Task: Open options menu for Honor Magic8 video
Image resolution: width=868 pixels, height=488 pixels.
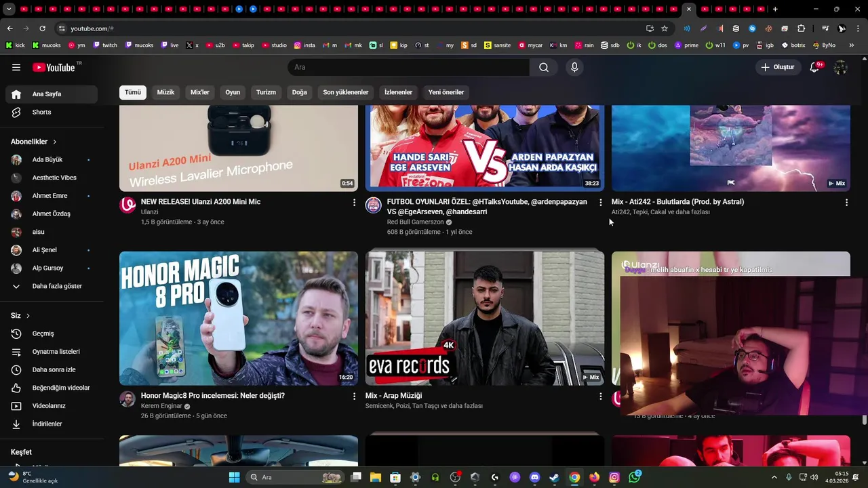Action: 354,396
